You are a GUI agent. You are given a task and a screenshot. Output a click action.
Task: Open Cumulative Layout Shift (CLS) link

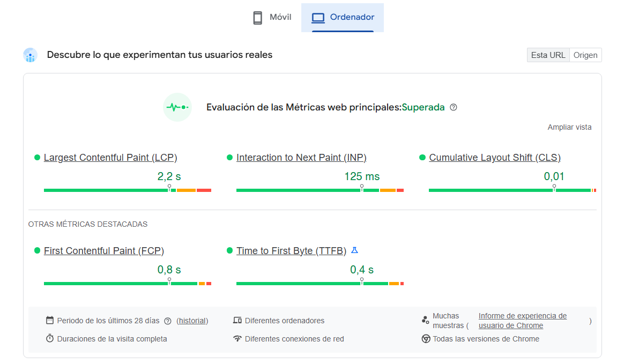[x=495, y=158]
